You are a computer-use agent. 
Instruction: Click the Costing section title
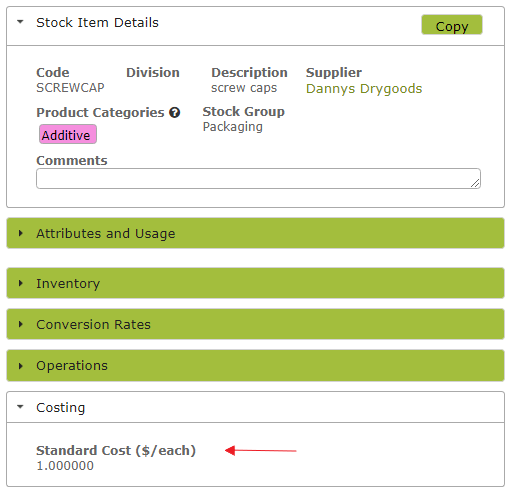(x=61, y=408)
